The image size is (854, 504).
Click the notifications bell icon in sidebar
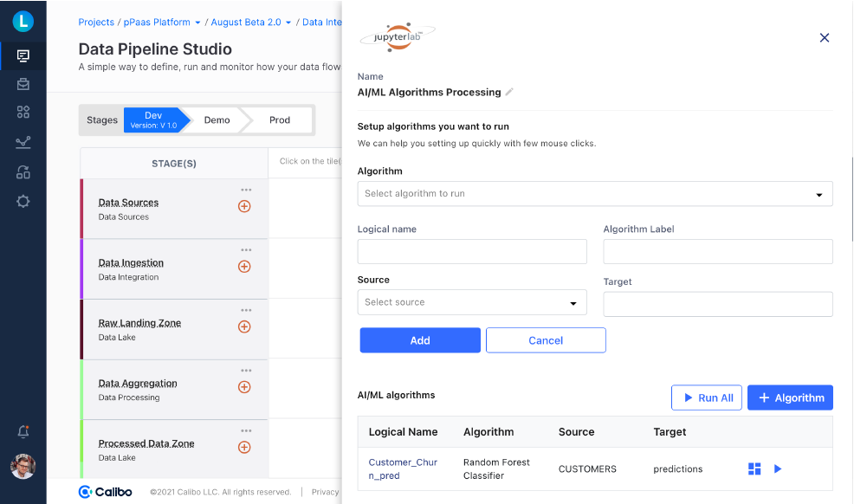(x=23, y=431)
